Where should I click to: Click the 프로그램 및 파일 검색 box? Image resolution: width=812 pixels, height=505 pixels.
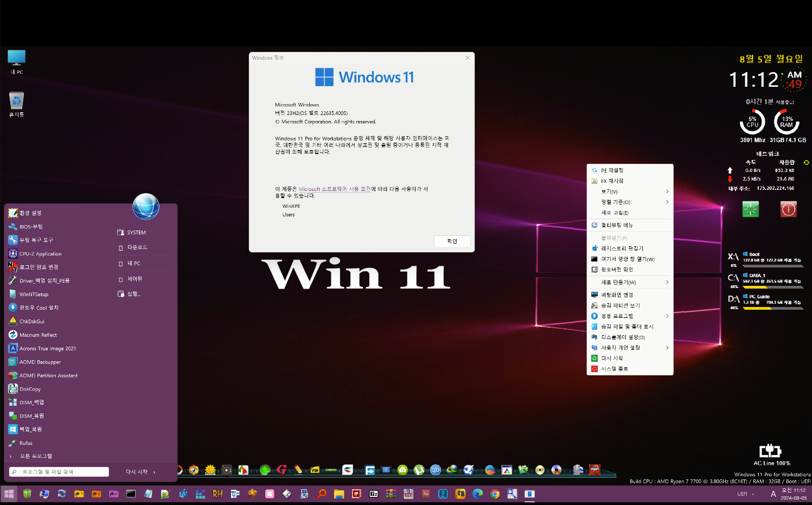(x=59, y=472)
